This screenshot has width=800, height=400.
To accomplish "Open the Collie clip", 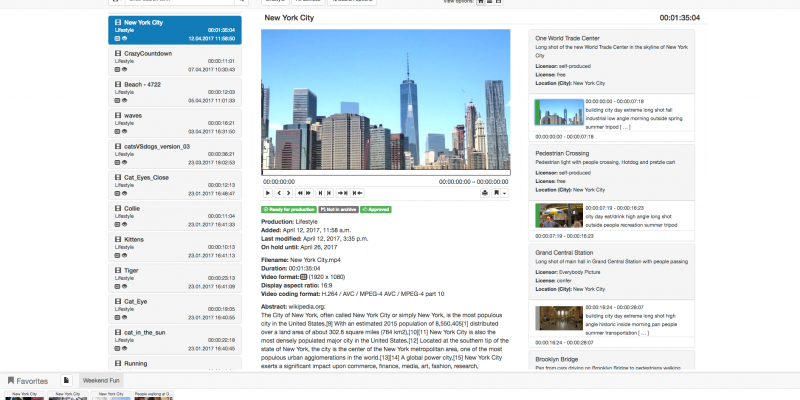I will click(175, 216).
